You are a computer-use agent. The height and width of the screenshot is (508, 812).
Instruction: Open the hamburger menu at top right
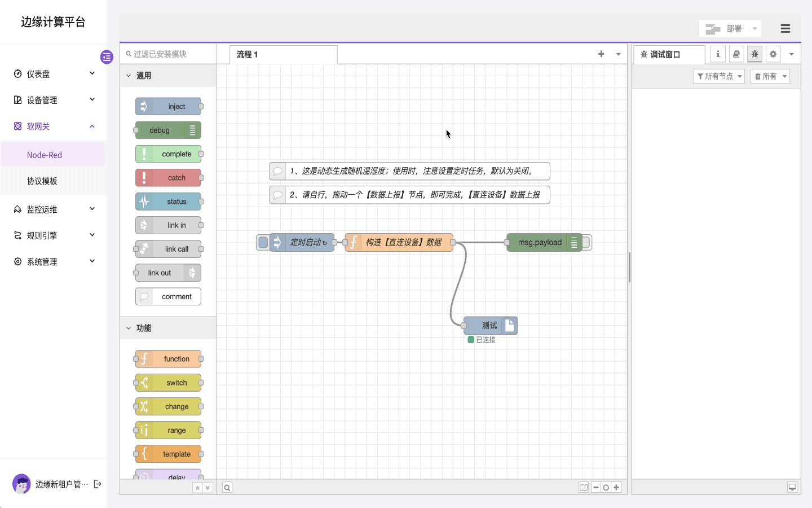coord(785,28)
